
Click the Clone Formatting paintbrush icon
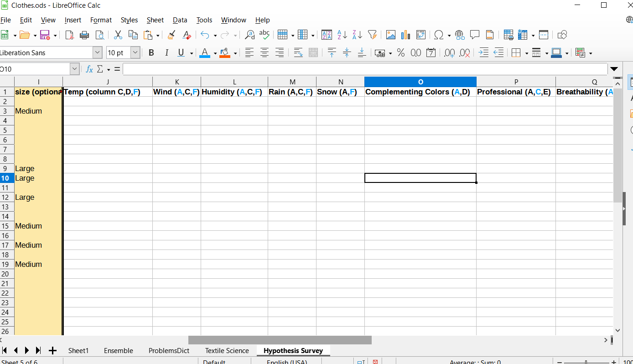pyautogui.click(x=171, y=35)
